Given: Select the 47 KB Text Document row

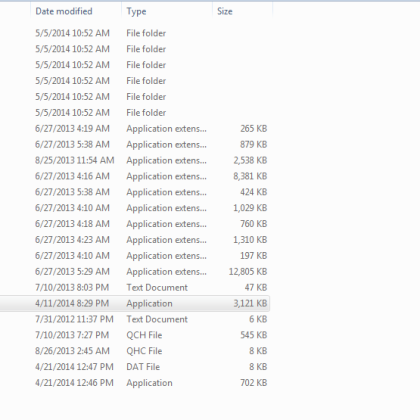Looking at the screenshot, I should click(x=135, y=287).
